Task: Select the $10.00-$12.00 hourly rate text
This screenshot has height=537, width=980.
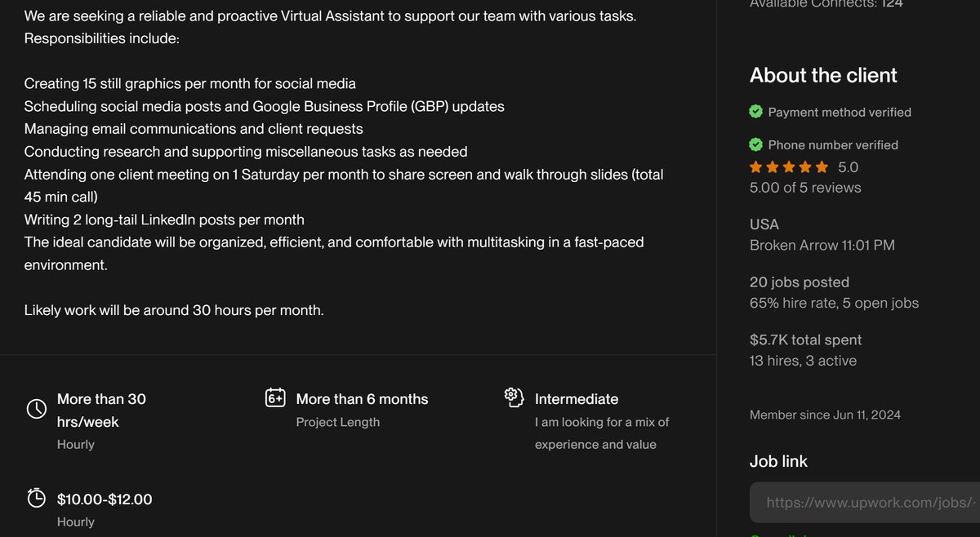Action: [104, 499]
